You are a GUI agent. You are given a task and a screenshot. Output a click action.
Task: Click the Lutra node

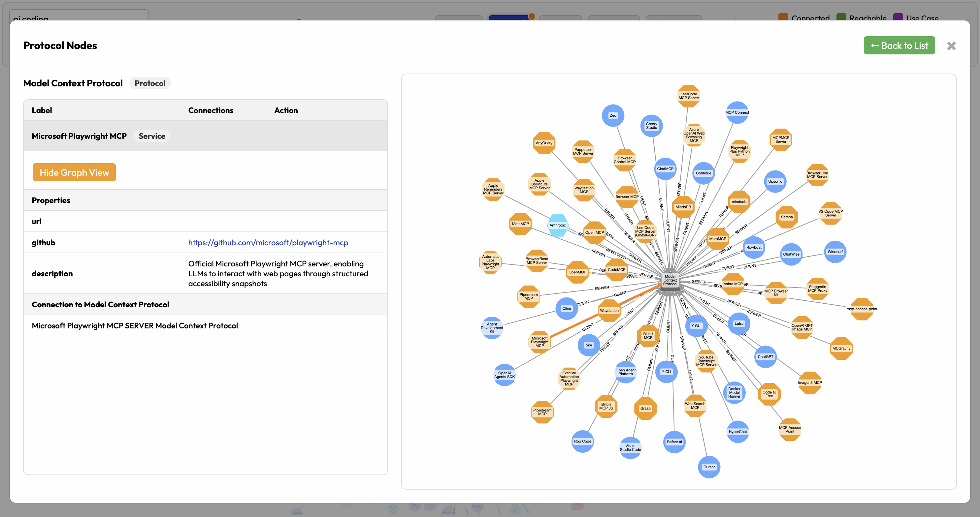point(739,324)
